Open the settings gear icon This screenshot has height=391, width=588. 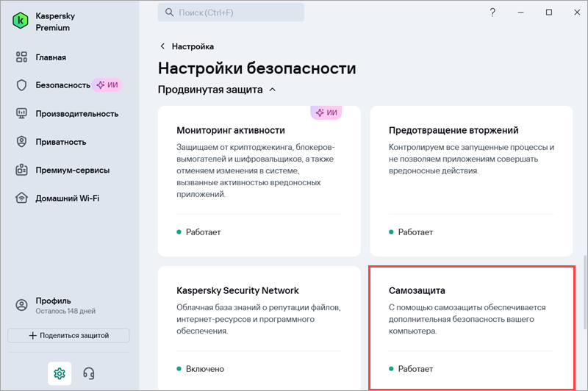60,373
